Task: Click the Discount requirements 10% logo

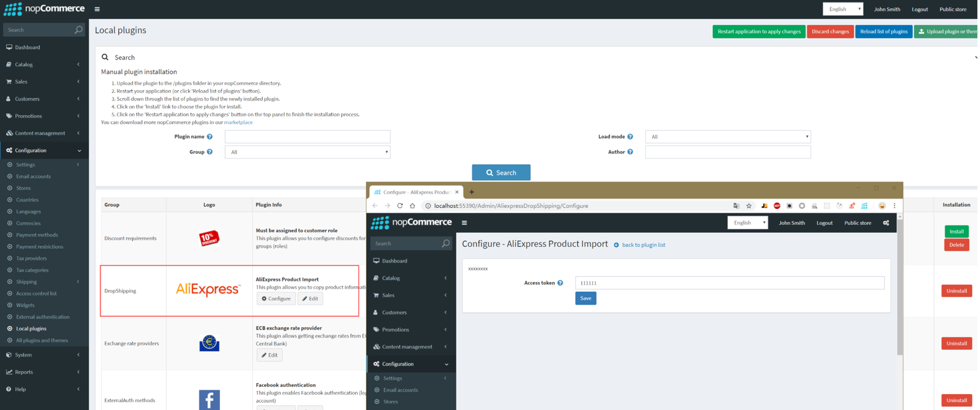Action: click(209, 238)
